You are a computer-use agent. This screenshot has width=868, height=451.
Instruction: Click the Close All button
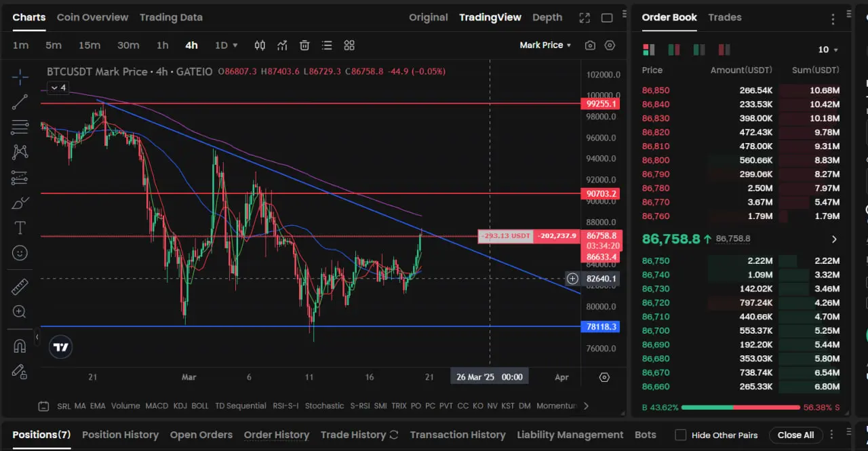pyautogui.click(x=795, y=435)
